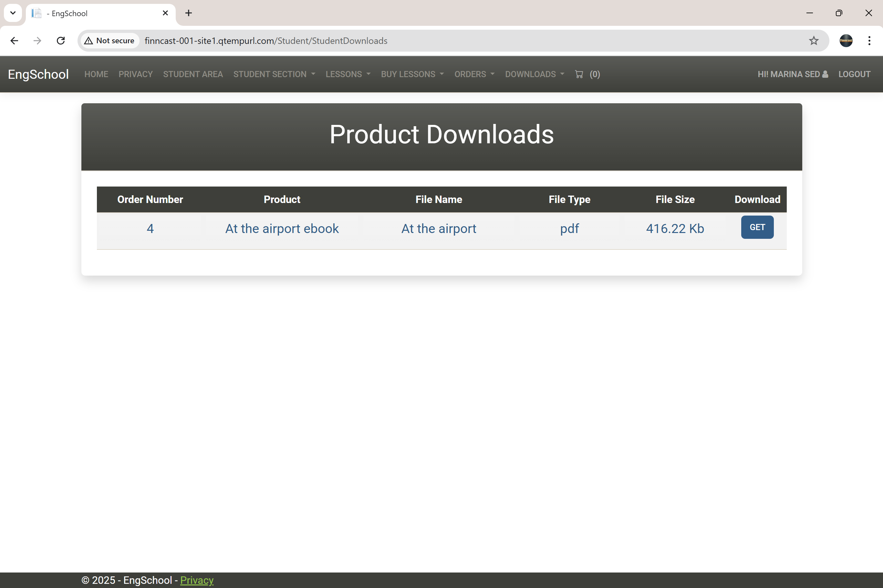This screenshot has width=883, height=588.
Task: Click the forward navigation arrow
Action: 37,40
